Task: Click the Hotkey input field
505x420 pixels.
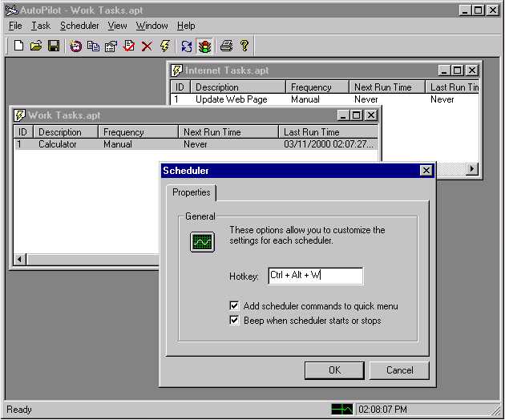Action: 316,276
